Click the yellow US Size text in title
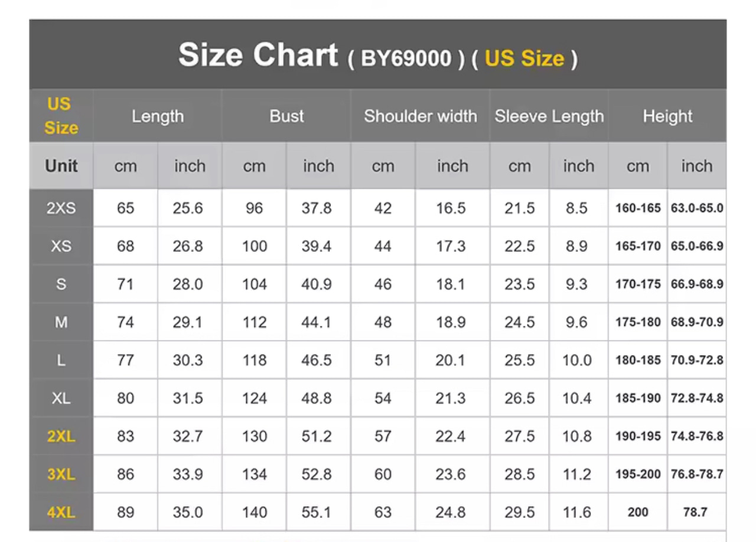This screenshot has width=756, height=542. [x=524, y=58]
